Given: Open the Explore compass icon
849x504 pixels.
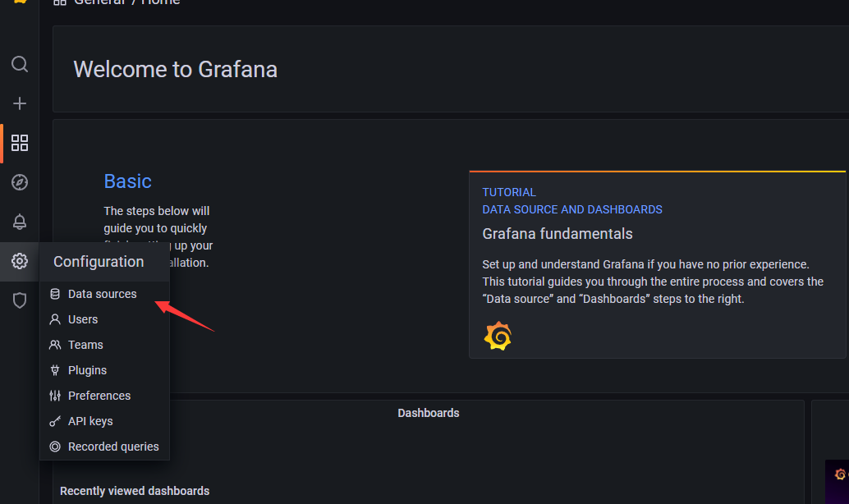Looking at the screenshot, I should pos(20,182).
